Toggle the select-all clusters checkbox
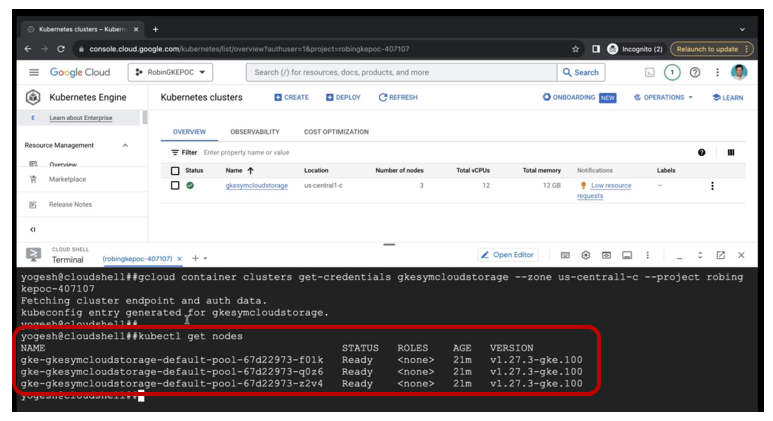Screen dimensions: 773x421 click(175, 171)
